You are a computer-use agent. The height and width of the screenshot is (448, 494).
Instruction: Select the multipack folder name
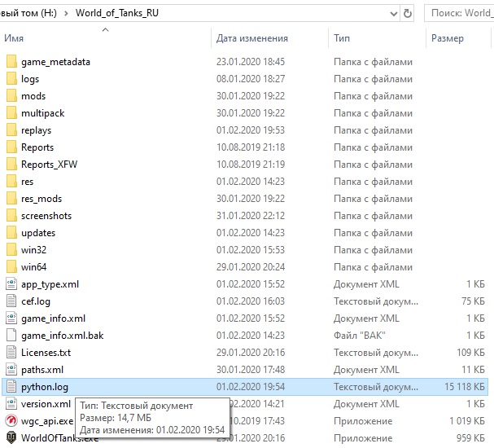tap(43, 113)
